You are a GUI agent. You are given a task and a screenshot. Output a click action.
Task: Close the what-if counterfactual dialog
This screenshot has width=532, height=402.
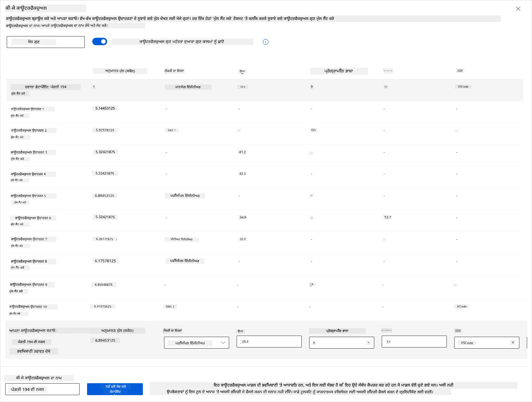click(518, 9)
